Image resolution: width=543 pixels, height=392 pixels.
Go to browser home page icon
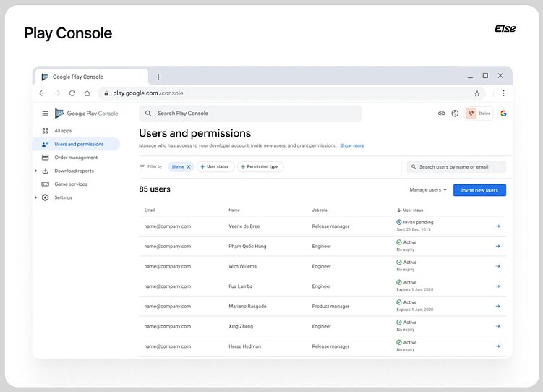coord(87,93)
